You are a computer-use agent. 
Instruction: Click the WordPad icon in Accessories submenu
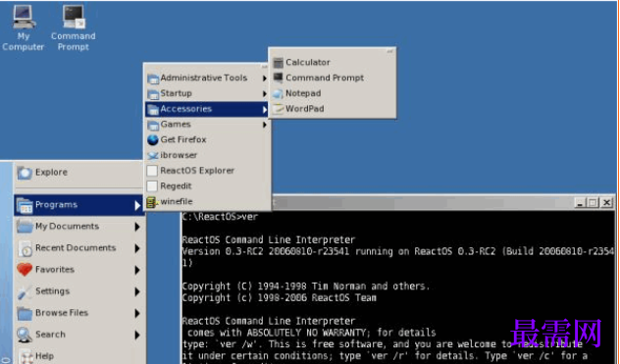pos(279,109)
